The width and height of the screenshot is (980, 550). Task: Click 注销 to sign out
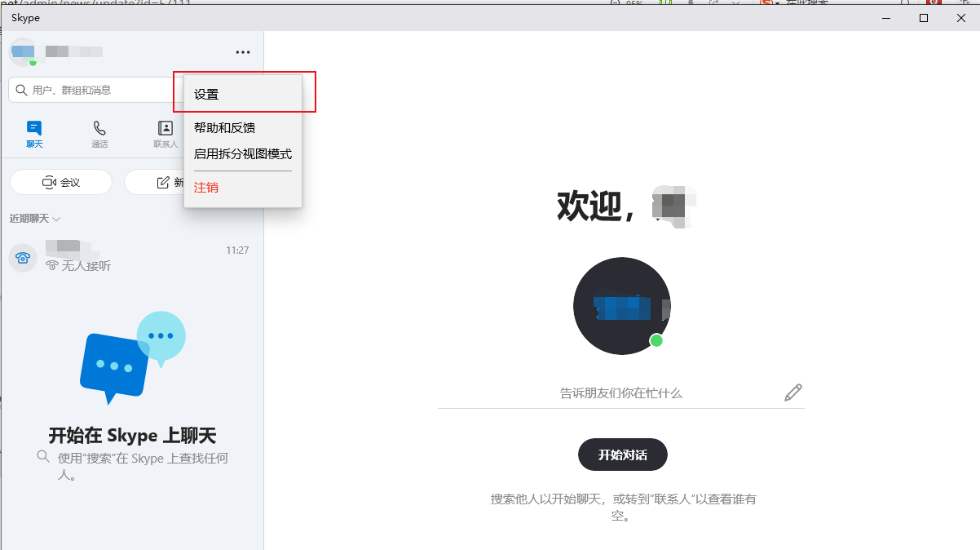point(243,188)
